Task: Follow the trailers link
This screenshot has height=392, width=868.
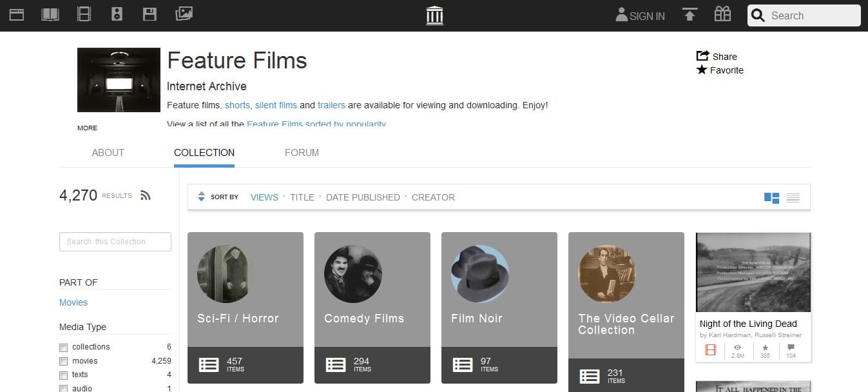Action: (x=331, y=105)
